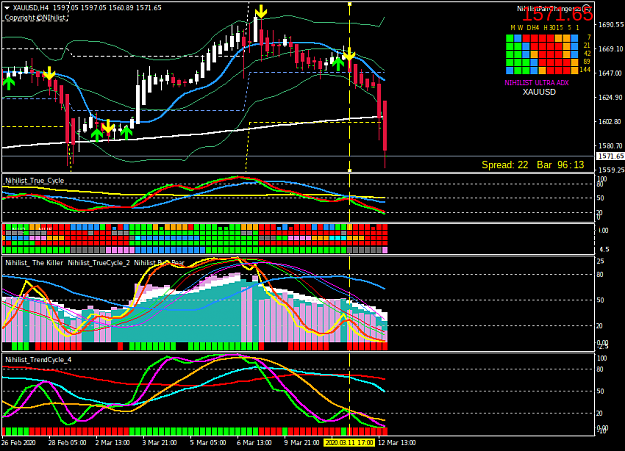
Task: Select the green up arrow at the chart's far left edge
Action: tap(9, 83)
